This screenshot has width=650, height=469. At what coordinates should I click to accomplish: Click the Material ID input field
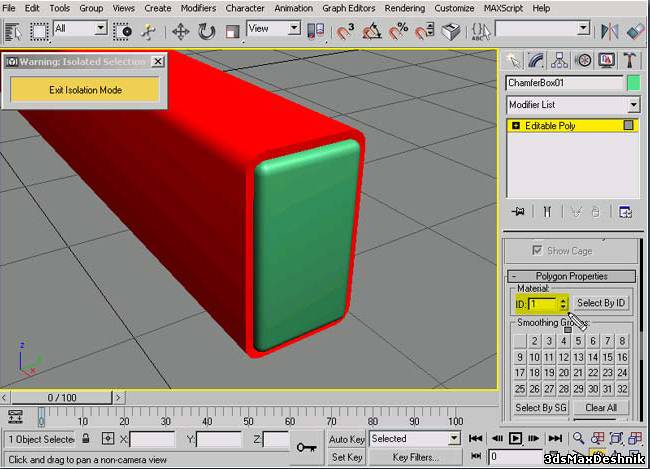pos(543,304)
